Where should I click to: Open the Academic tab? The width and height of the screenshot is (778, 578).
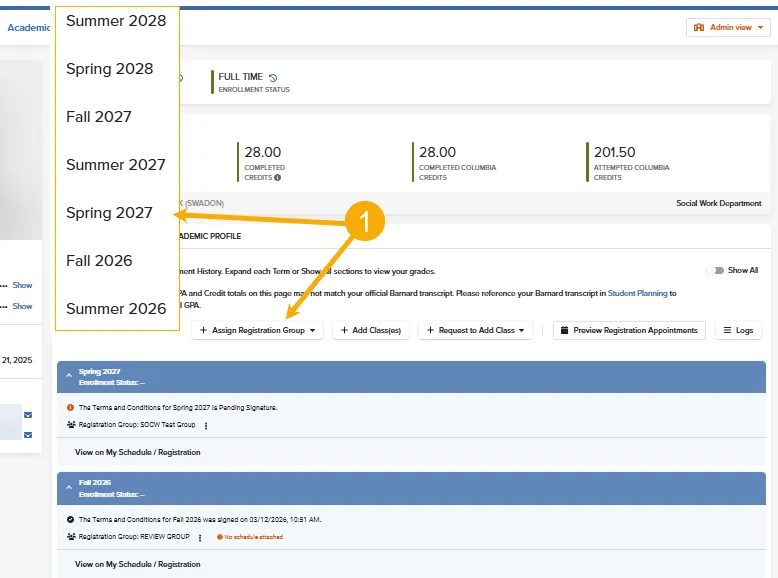click(x=28, y=28)
